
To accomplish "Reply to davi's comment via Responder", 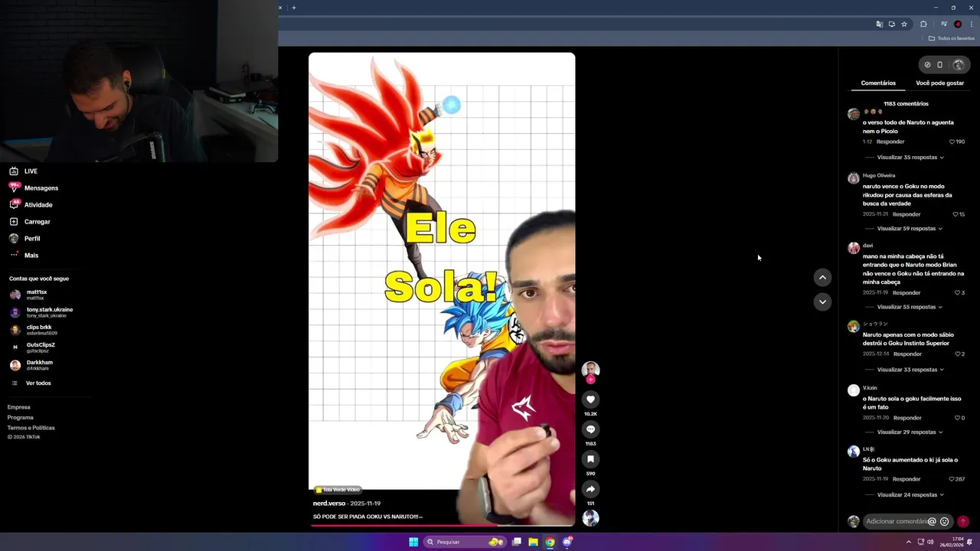I will tap(906, 292).
